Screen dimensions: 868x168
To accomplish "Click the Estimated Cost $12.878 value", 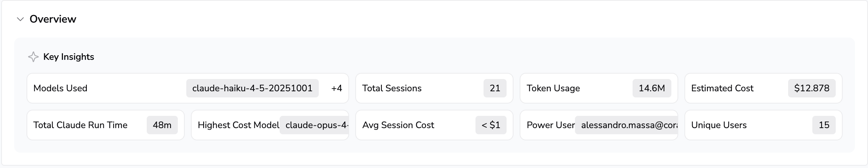I will [812, 88].
